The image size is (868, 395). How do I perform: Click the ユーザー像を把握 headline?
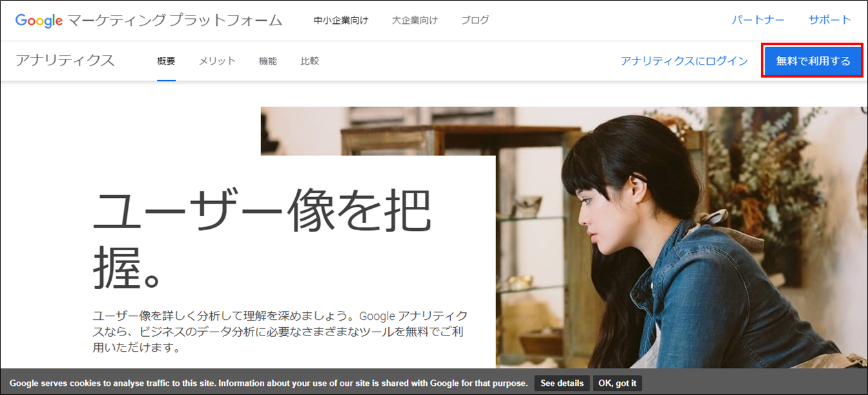pos(262,239)
